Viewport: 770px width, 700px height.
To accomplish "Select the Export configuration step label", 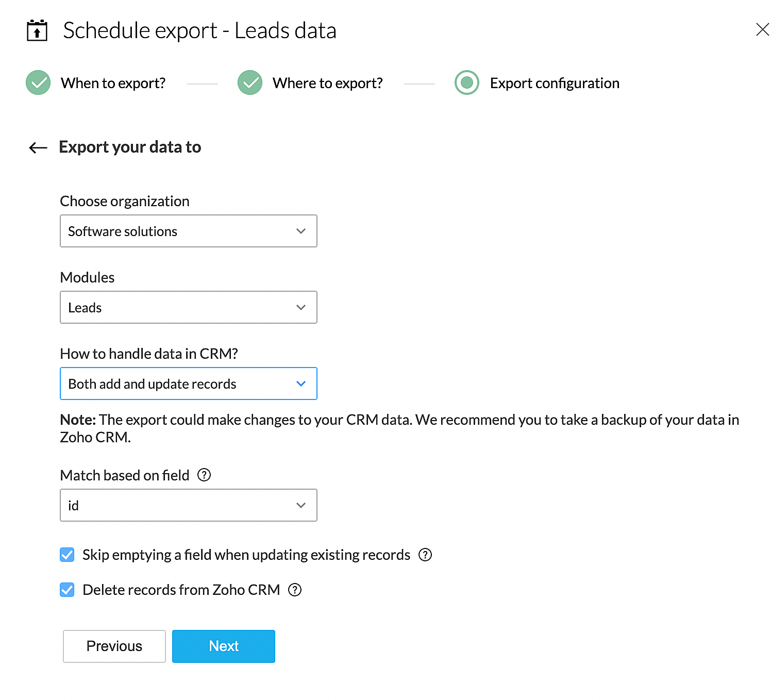I will pos(555,83).
